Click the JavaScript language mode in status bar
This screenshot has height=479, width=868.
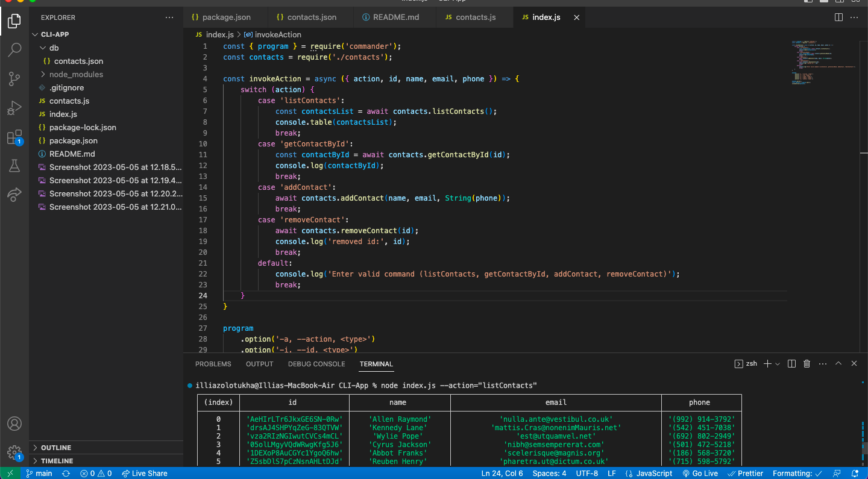(650, 474)
